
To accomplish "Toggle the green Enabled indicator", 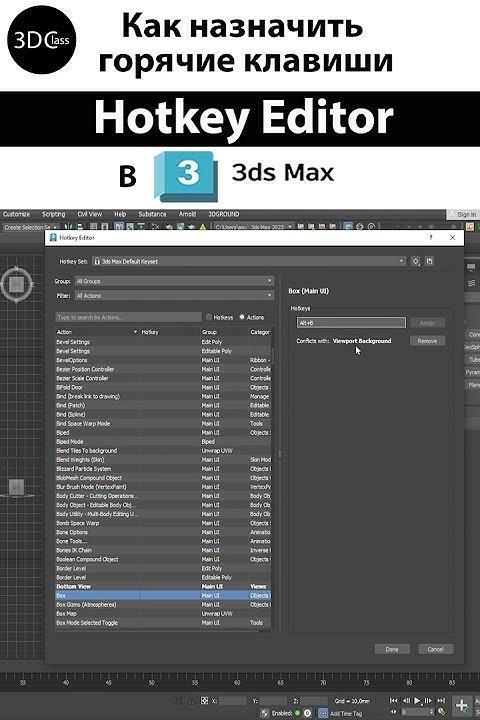I will tap(298, 713).
